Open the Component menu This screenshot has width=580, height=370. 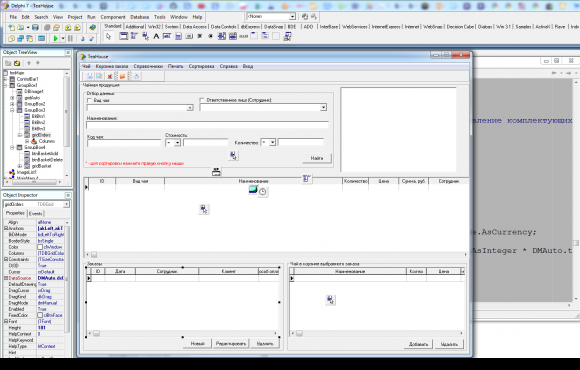click(113, 17)
